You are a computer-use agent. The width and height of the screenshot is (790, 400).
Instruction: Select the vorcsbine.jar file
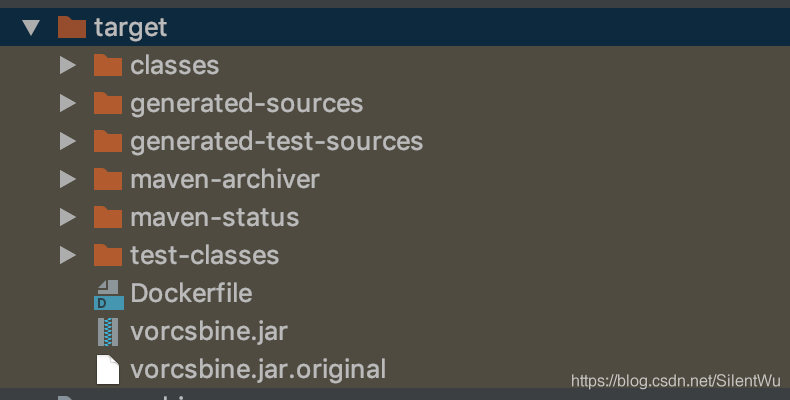coord(209,331)
